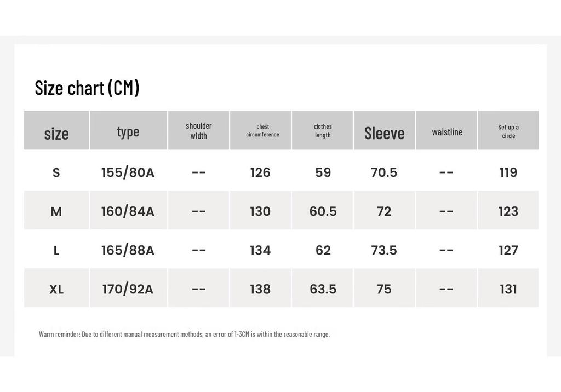Screen dimensions: 561x392
Task: Select the 'Sleeve' column header
Action: coord(385,130)
